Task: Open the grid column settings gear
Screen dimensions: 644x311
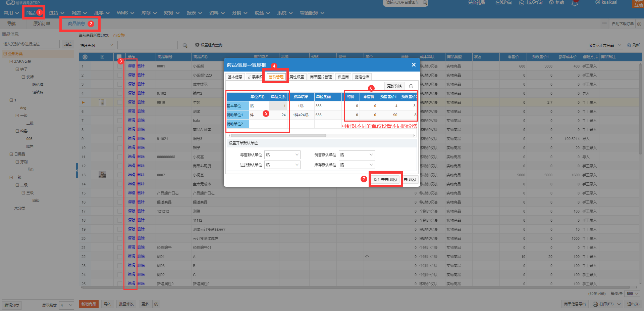Action: 85,57
